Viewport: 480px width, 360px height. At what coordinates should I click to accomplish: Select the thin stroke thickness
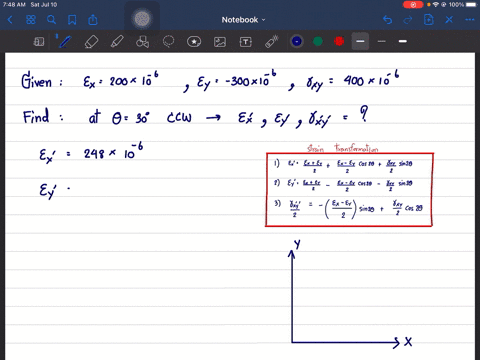(x=382, y=41)
